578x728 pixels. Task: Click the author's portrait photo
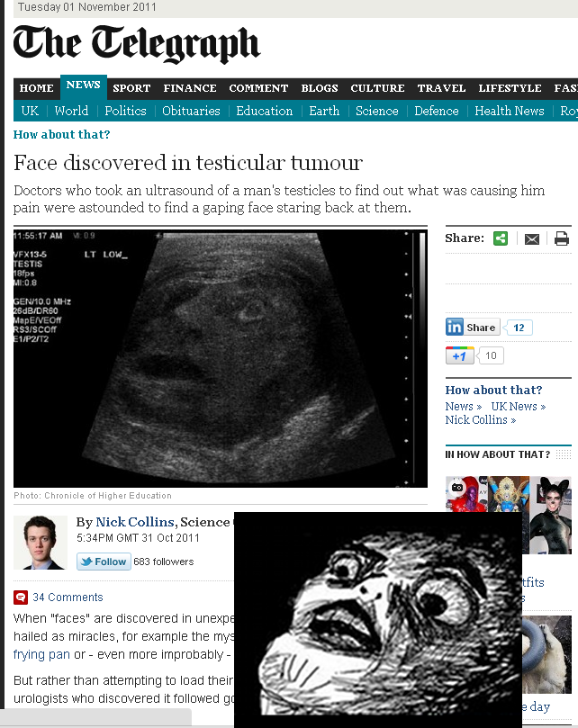pyautogui.click(x=40, y=543)
